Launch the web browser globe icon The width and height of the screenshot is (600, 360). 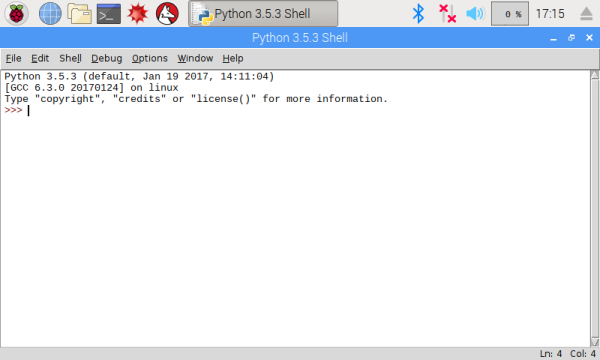(50, 14)
